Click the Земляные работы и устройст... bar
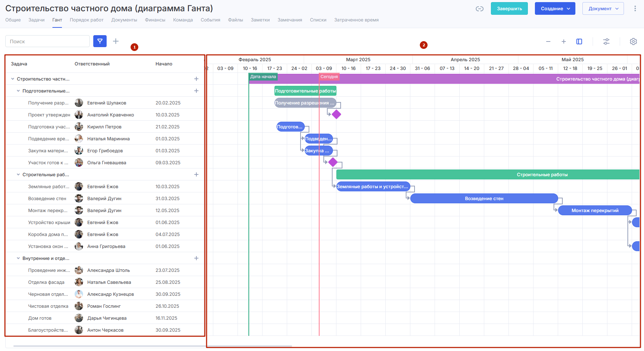 pyautogui.click(x=373, y=186)
